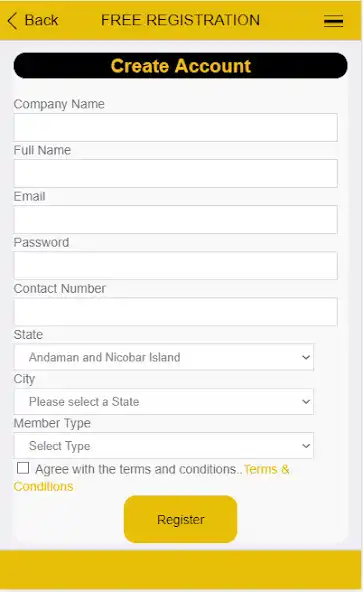The height and width of the screenshot is (592, 363).
Task: Open the Member Type Select Type dropdown
Action: (x=164, y=446)
